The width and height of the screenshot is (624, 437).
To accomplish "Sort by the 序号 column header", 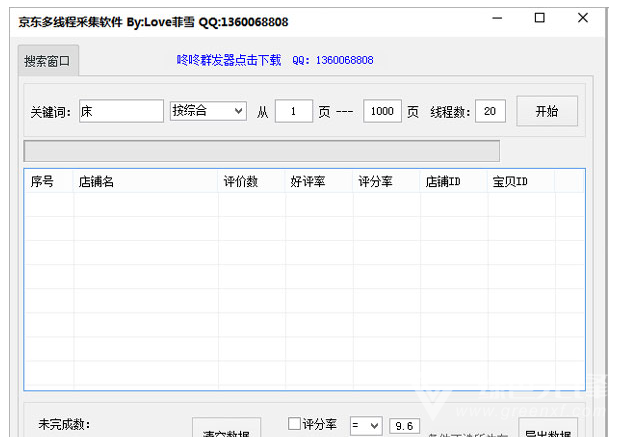I will tap(49, 181).
